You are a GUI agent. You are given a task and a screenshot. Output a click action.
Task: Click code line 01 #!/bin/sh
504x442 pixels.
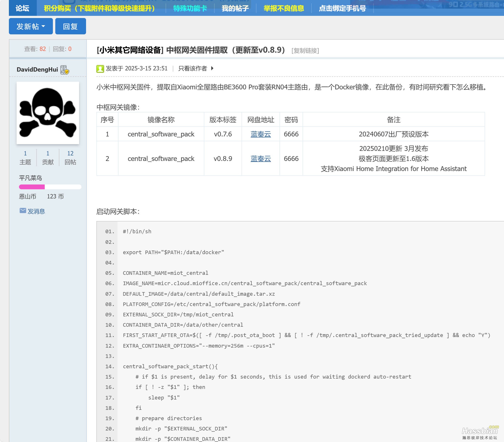137,232
